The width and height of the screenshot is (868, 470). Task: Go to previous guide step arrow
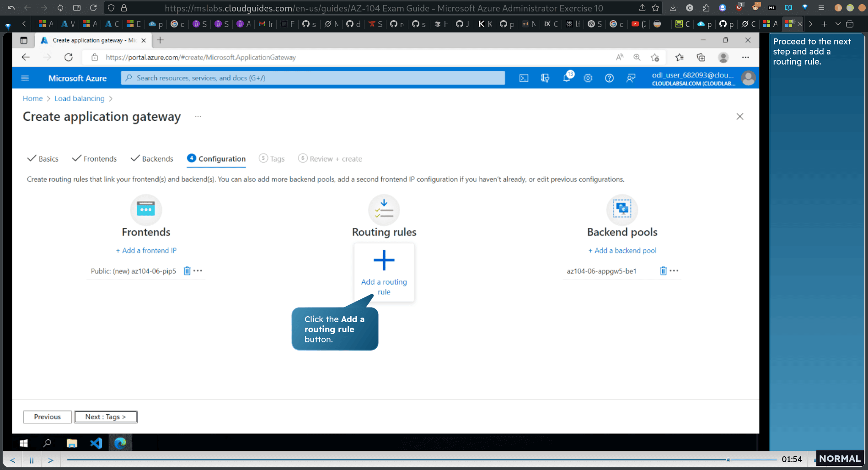pos(12,460)
